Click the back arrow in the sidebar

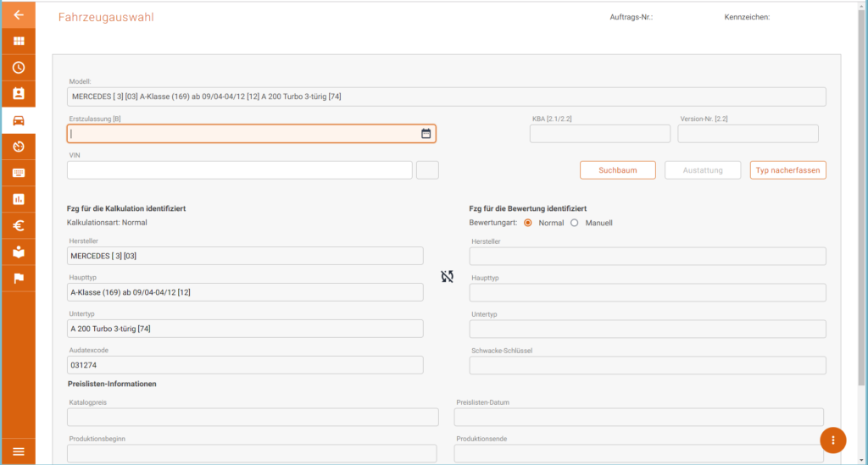19,15
